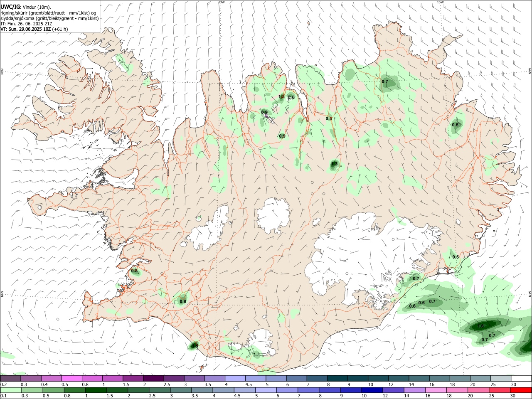Screen dimensions: 532x399
Task: Select the top-row teal swatch labeled 12
Action: tap(398, 379)
